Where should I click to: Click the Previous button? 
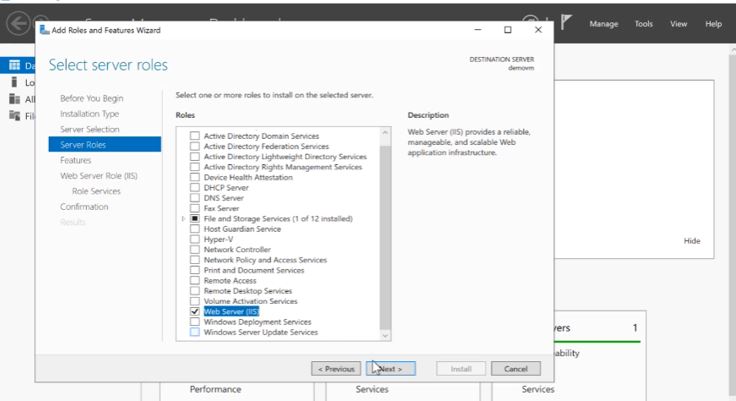tap(336, 369)
